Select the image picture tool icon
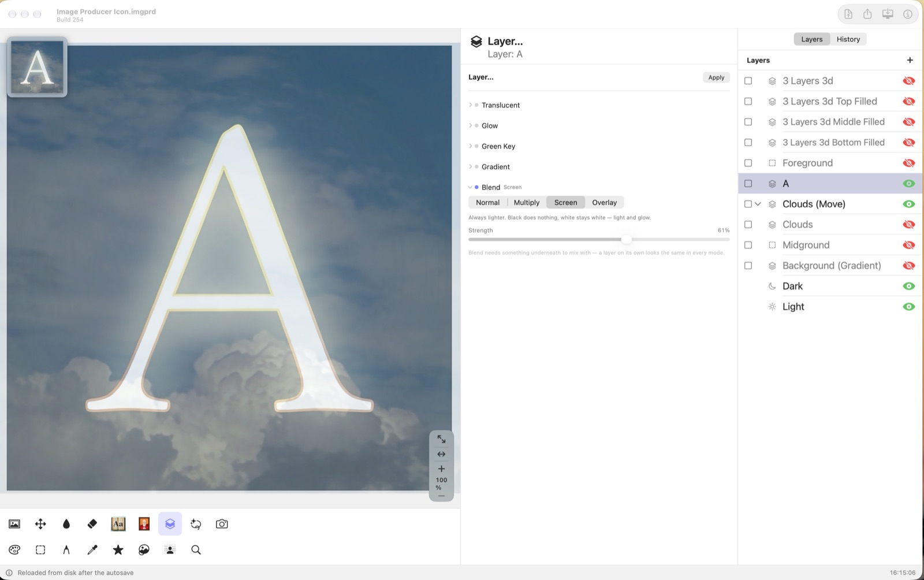This screenshot has width=924, height=580. click(14, 524)
